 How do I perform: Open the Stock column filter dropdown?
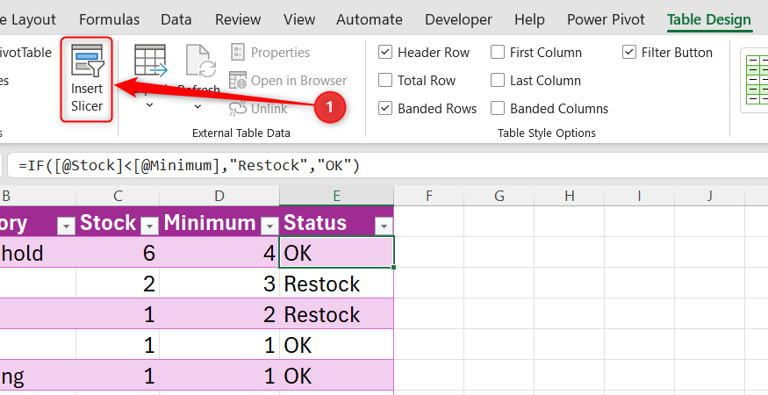(x=150, y=226)
